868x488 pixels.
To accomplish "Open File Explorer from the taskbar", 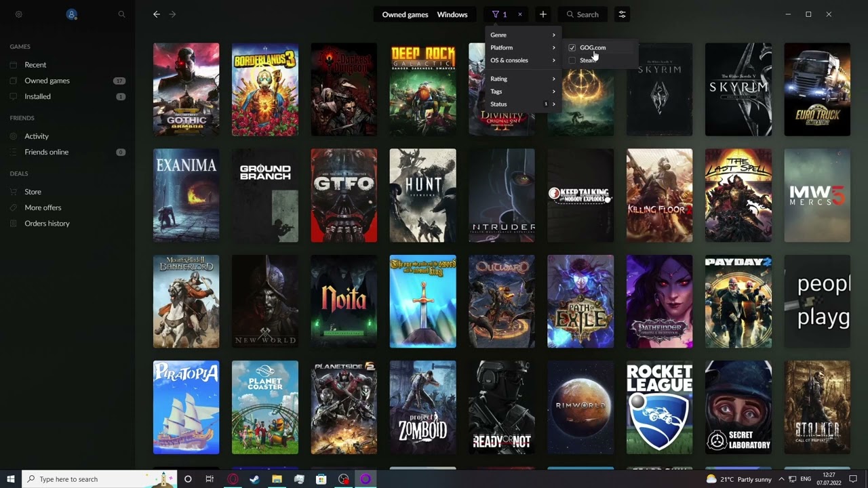I will click(277, 479).
